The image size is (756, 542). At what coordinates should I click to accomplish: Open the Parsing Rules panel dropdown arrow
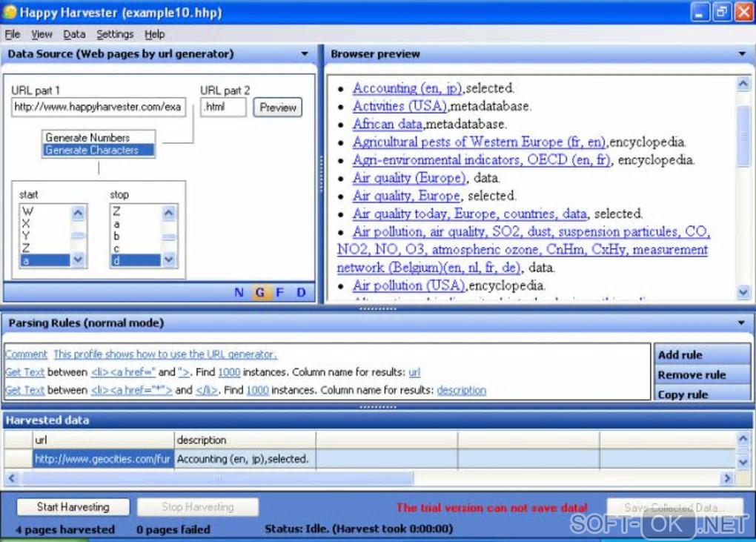(741, 323)
